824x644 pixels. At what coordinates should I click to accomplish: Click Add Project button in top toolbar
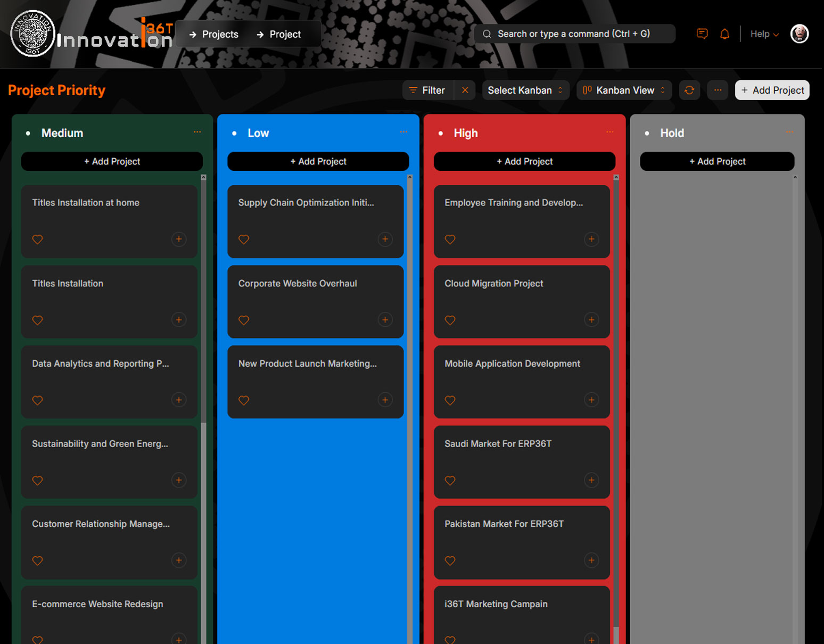point(772,90)
